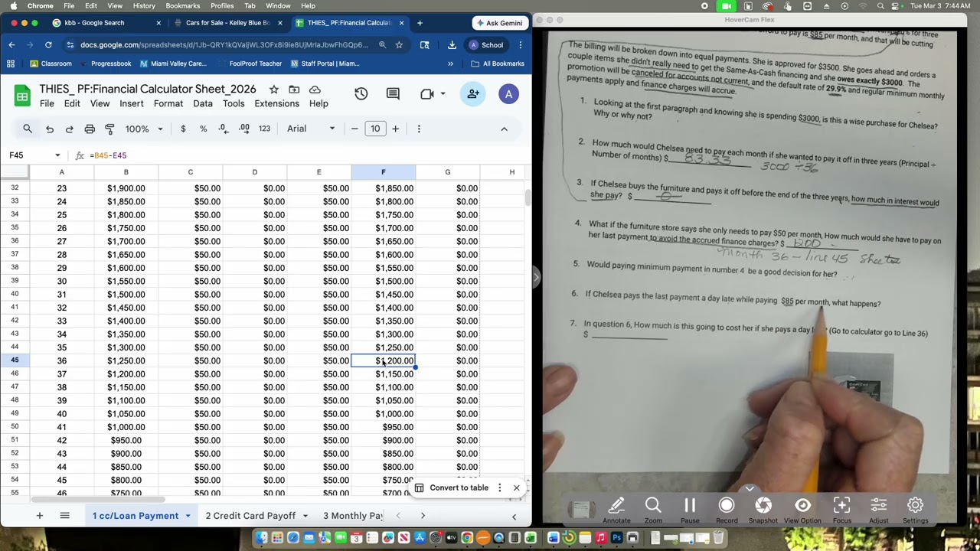
Task: Increase font size plus button
Action: (395, 129)
